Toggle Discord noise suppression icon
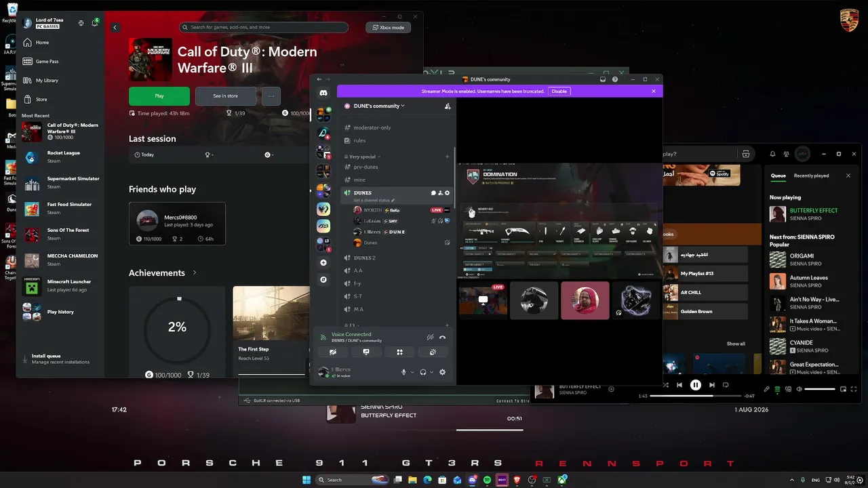Screen dimensions: 868x488 pos(430,337)
